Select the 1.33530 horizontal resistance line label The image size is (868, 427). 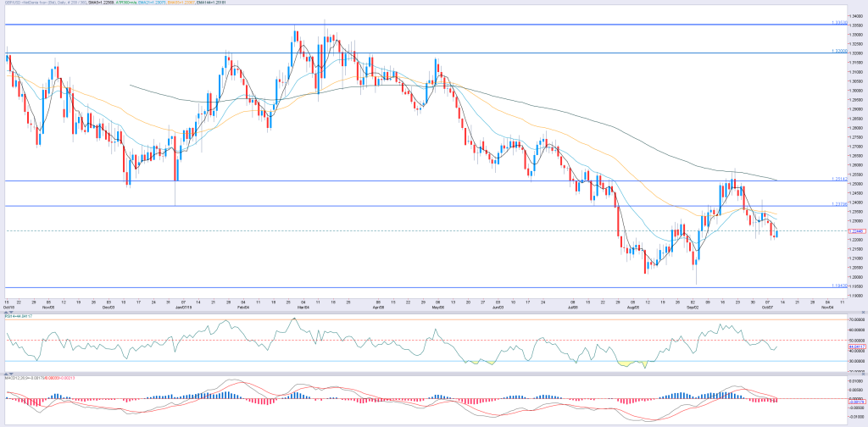click(840, 22)
